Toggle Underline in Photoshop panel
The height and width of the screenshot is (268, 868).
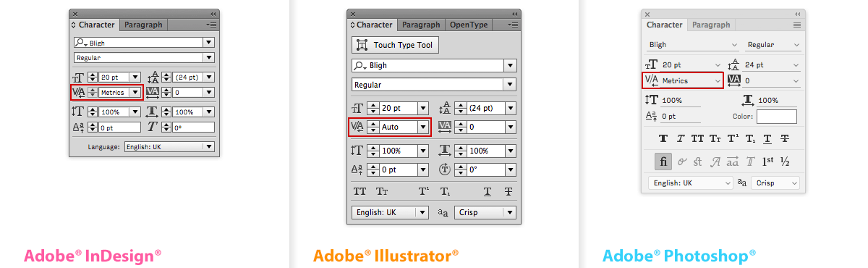pyautogui.click(x=767, y=138)
